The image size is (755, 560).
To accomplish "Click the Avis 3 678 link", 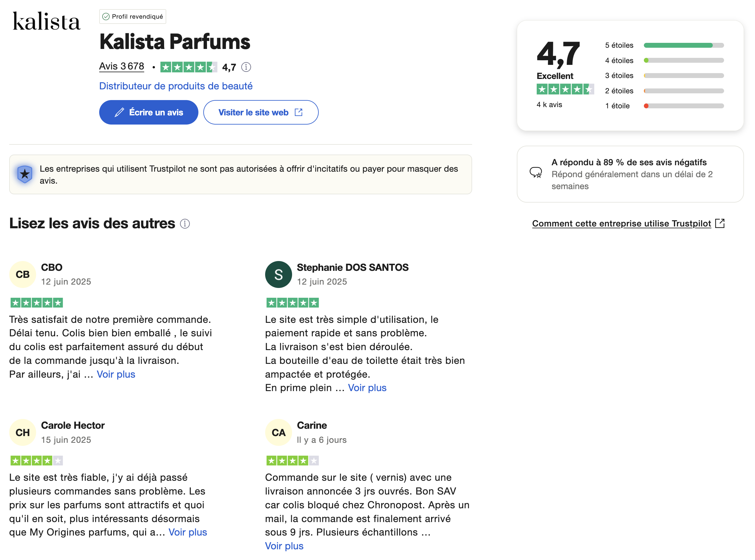I will click(122, 66).
